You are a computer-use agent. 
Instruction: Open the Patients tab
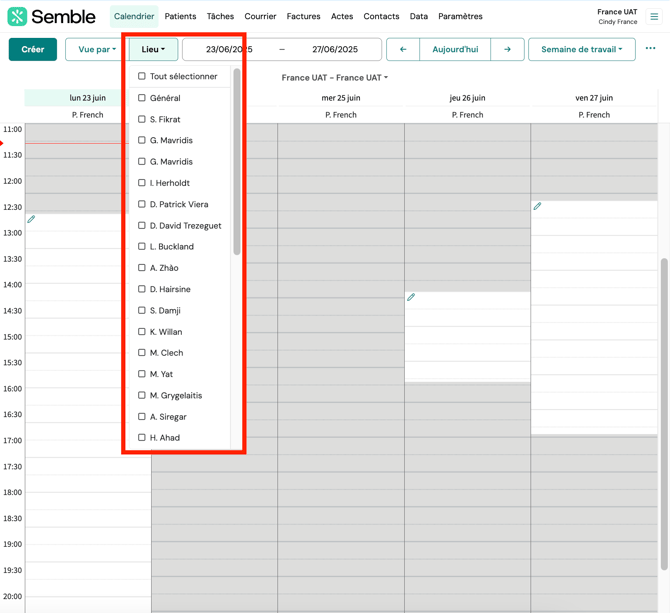pyautogui.click(x=180, y=16)
